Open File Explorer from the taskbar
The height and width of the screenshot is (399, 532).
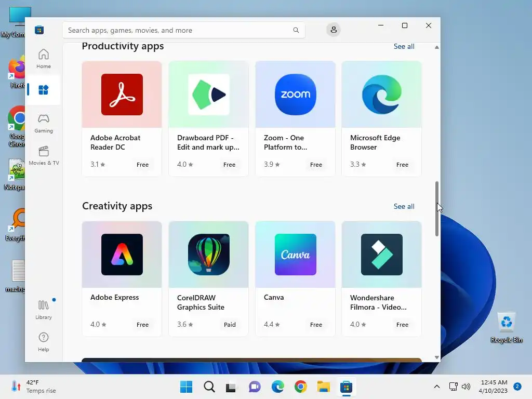coord(323,387)
